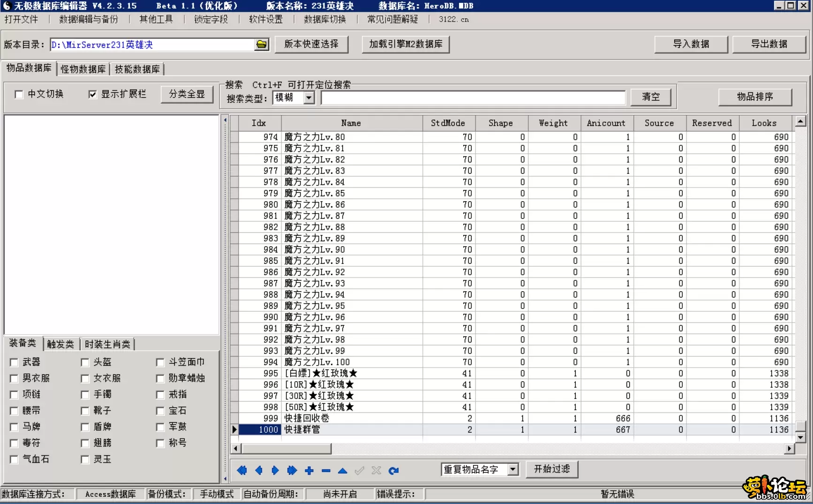Open the 搜索类型 dropdown
813x504 pixels.
pos(309,98)
